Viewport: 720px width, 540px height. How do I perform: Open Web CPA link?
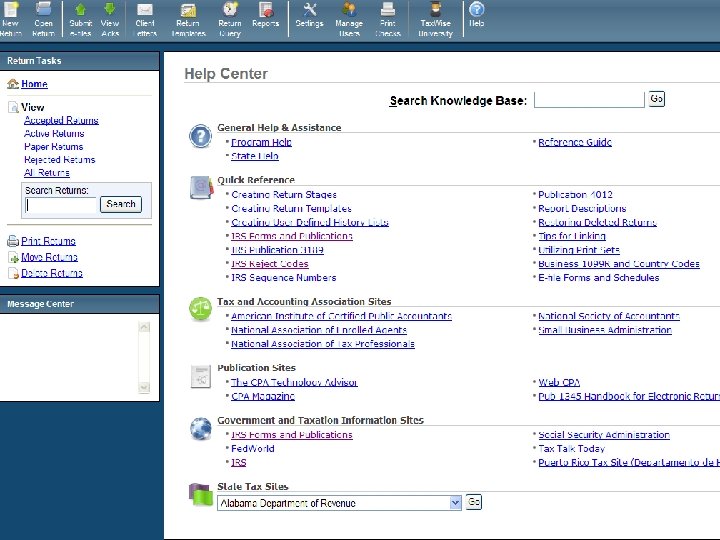pyautogui.click(x=559, y=382)
